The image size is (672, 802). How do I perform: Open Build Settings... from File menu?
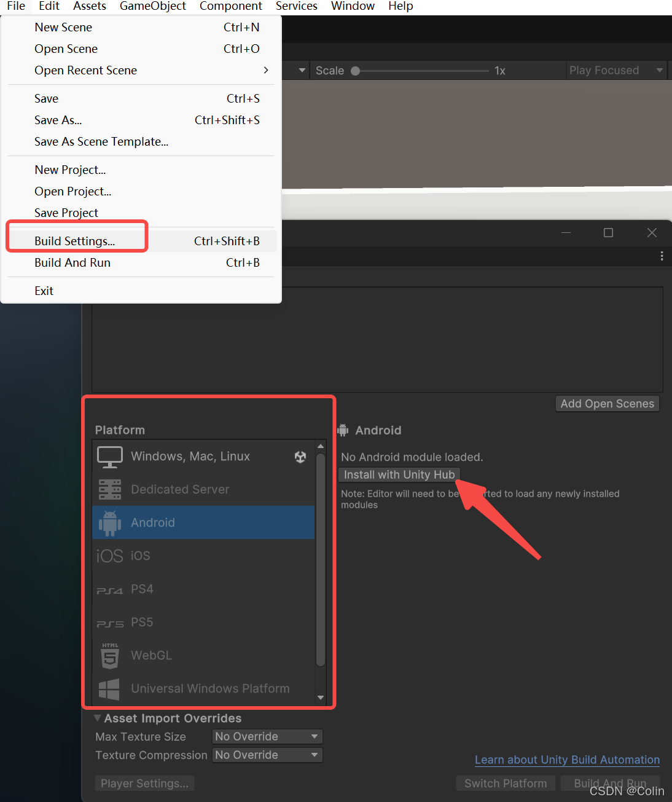(141, 241)
